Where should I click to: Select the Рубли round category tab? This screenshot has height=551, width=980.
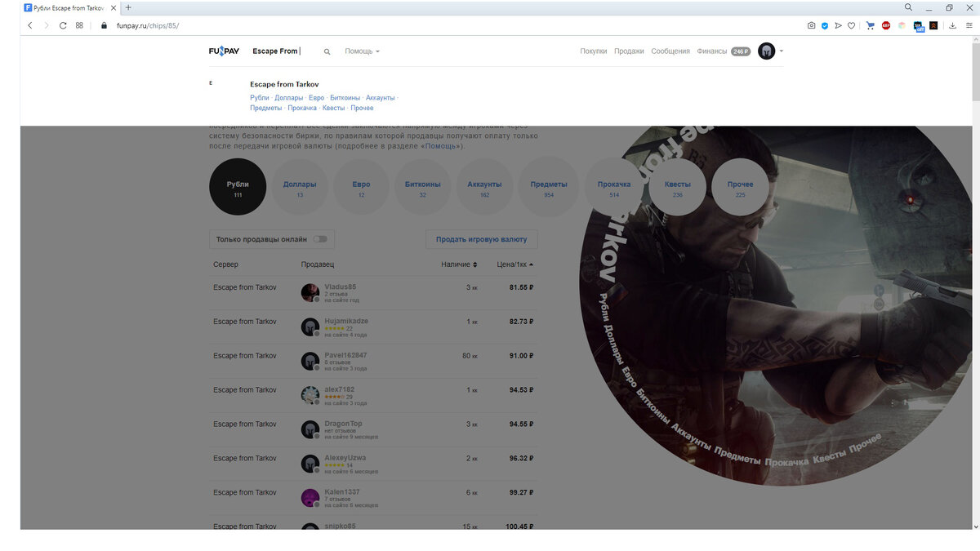tap(238, 187)
